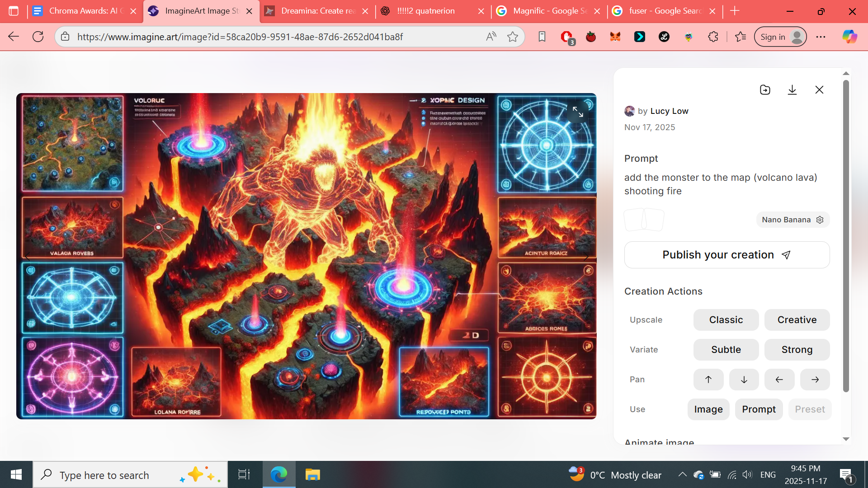The width and height of the screenshot is (868, 488).
Task: Click the download image icon
Action: tap(792, 90)
